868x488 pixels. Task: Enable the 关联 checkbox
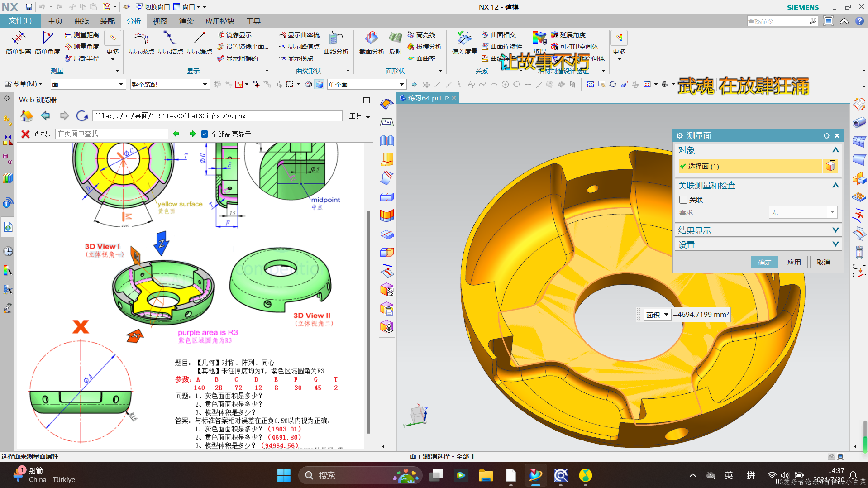point(683,200)
